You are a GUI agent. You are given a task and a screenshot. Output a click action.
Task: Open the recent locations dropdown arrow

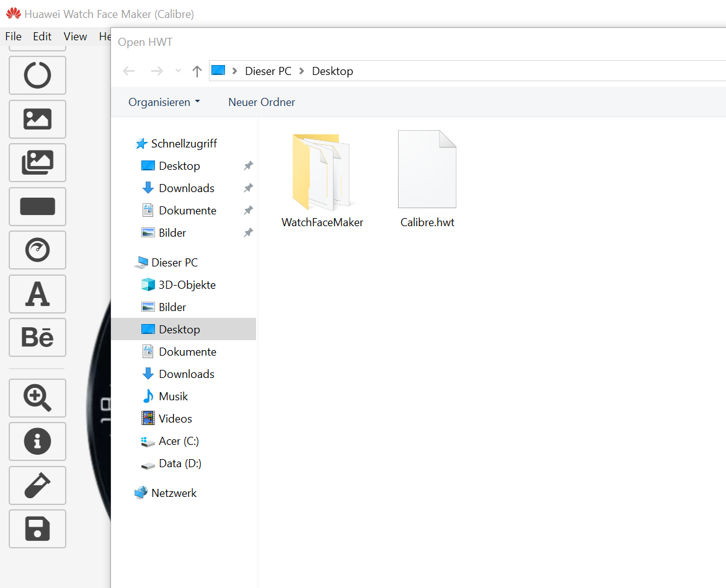coord(178,71)
